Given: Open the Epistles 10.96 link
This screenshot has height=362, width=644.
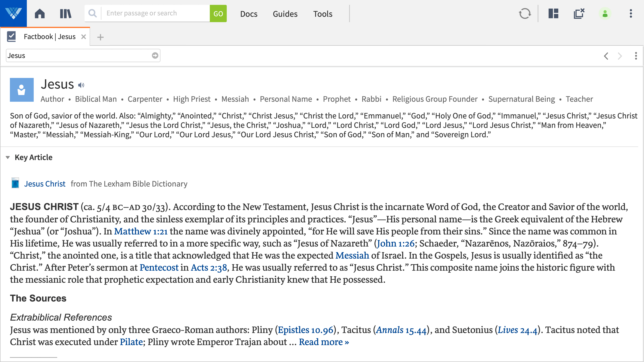Looking at the screenshot, I should (x=306, y=330).
